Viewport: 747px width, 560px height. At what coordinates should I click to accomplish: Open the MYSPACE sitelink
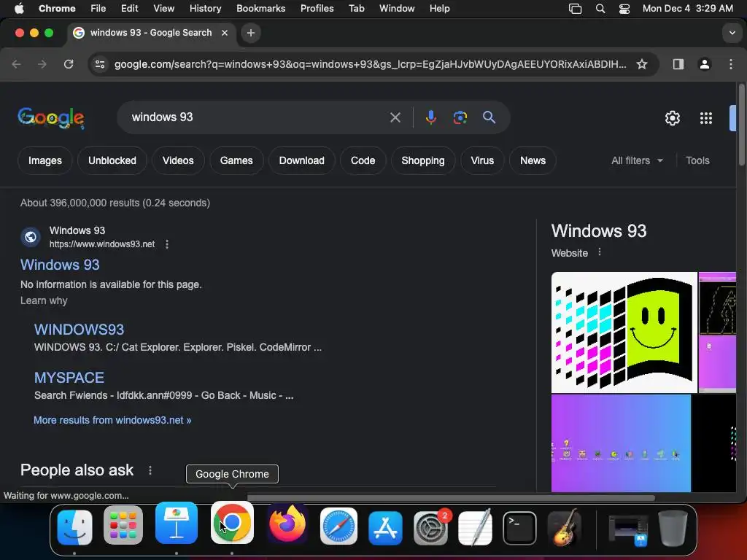tap(69, 378)
